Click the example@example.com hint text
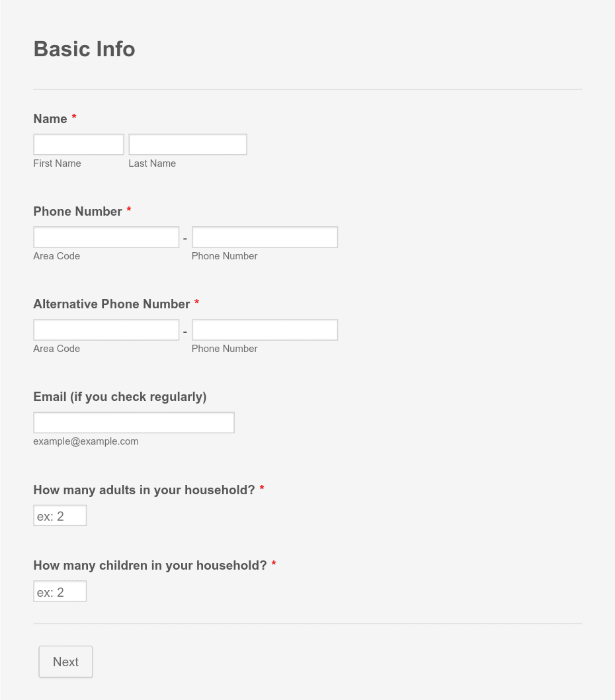The image size is (615, 700). coord(86,441)
